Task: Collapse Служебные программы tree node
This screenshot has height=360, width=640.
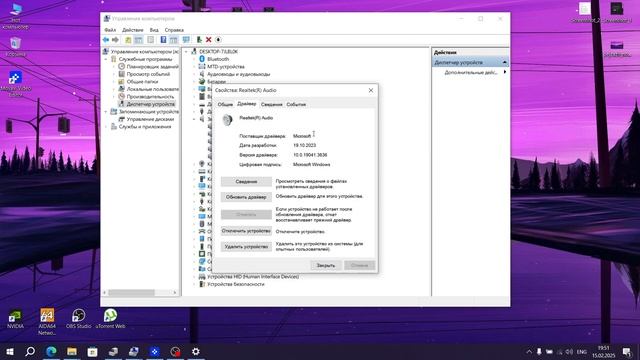Action: click(x=106, y=59)
